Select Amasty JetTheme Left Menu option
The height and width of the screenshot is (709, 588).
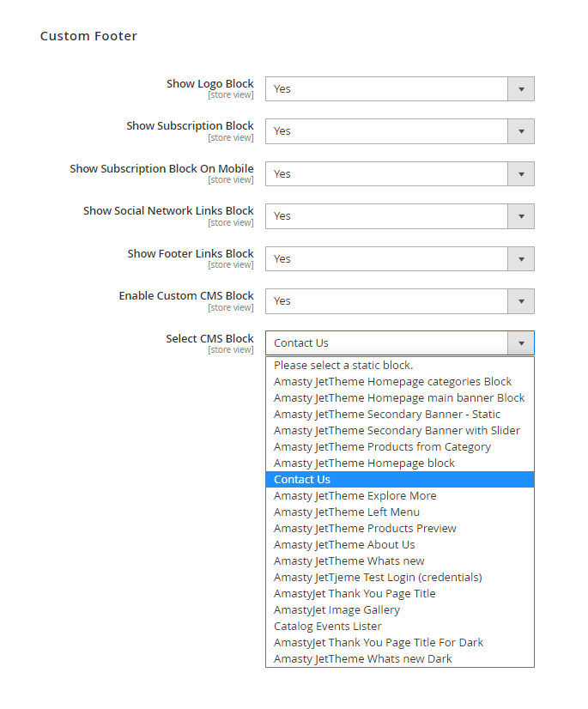347,512
